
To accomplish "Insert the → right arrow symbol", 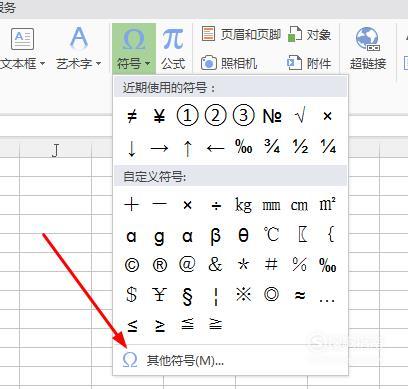I will pos(159,148).
